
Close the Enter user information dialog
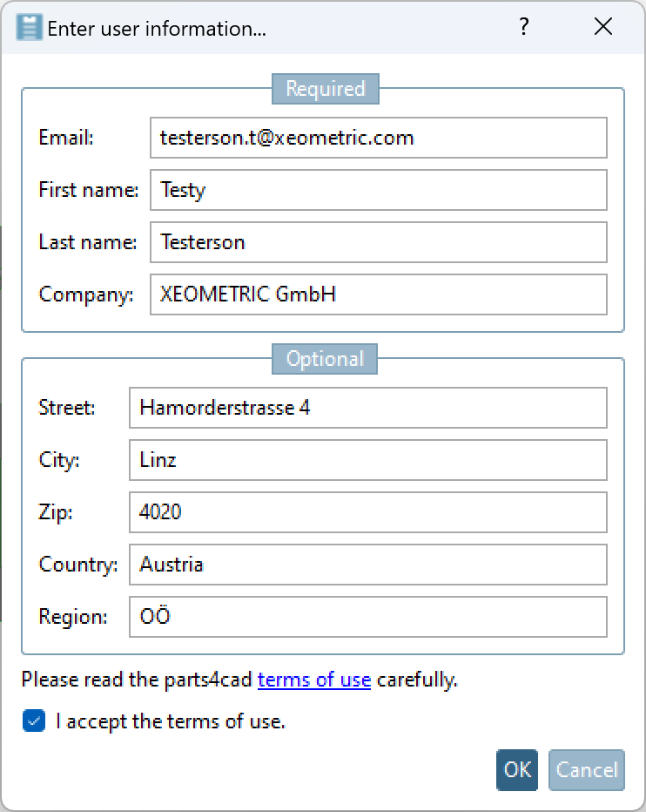coord(603,27)
